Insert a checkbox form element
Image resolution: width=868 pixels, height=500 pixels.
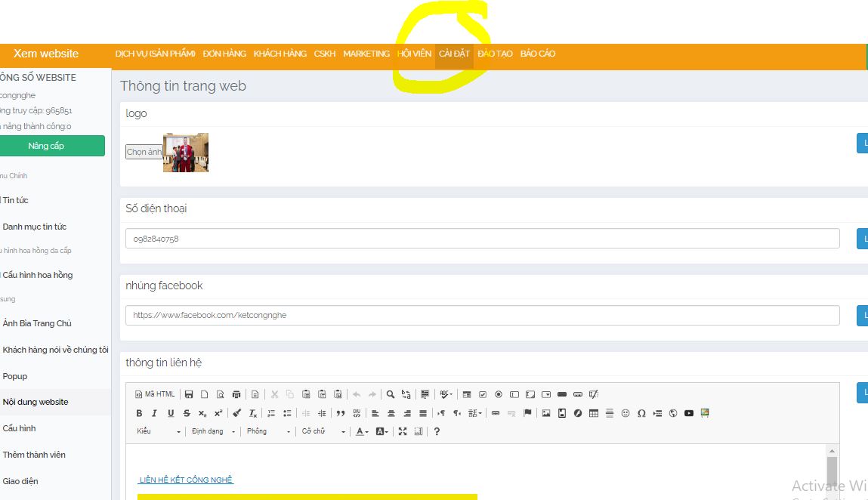coord(483,394)
